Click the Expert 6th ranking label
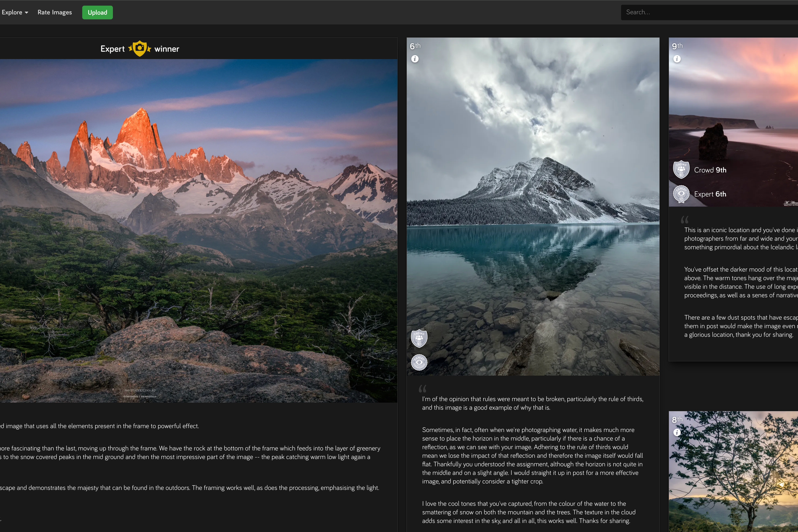 710,194
